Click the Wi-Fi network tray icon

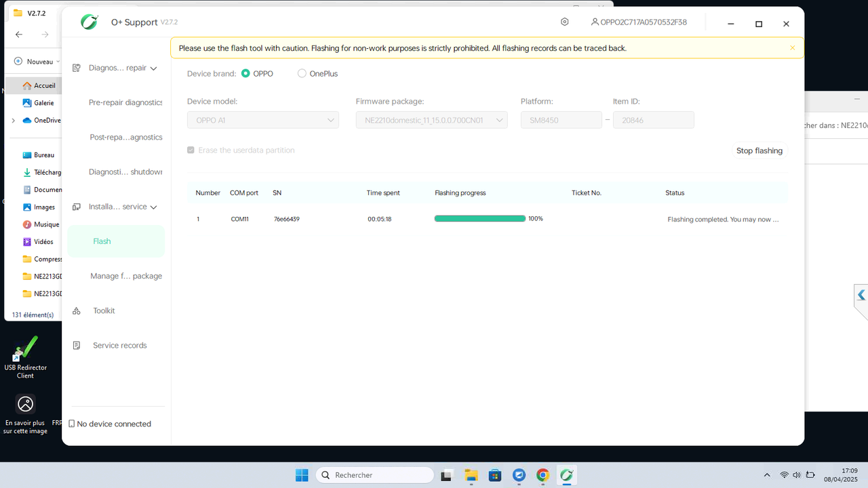(x=785, y=475)
